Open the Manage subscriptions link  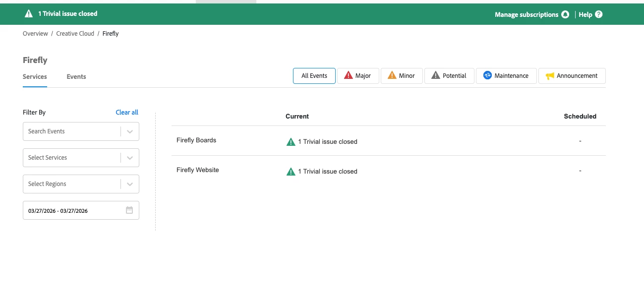527,14
